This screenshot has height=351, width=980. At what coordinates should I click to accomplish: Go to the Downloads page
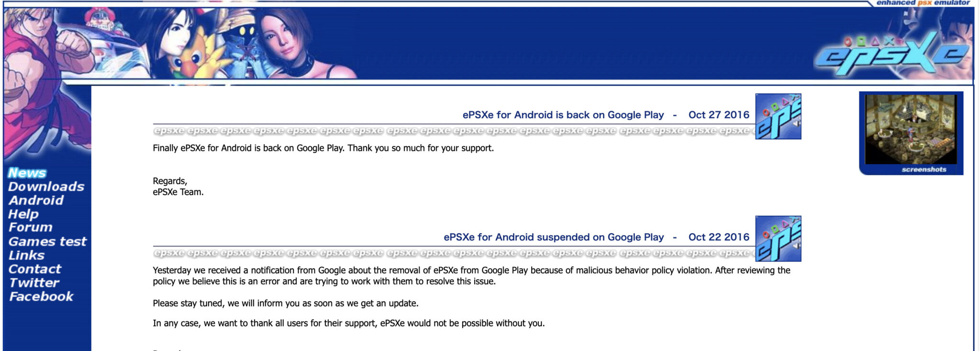coord(46,187)
